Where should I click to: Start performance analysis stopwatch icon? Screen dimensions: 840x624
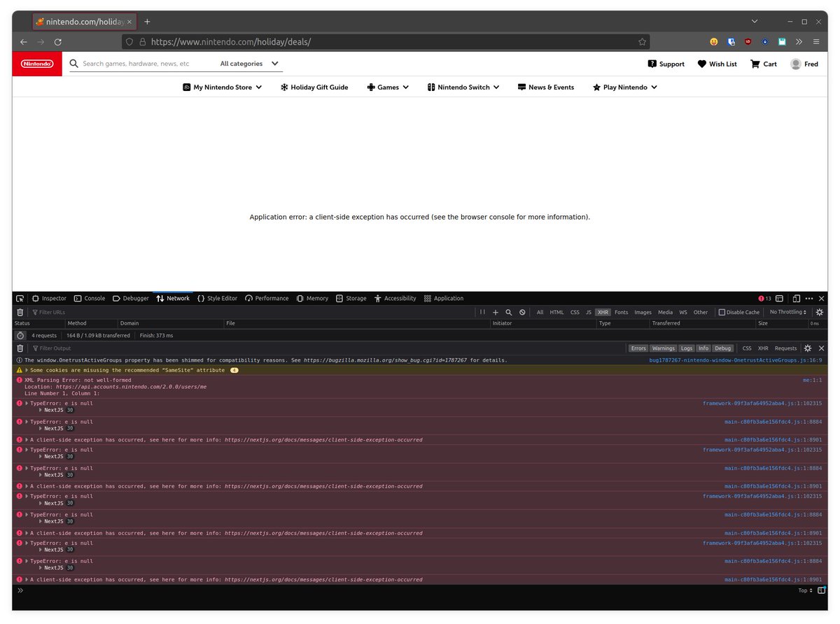click(x=20, y=335)
